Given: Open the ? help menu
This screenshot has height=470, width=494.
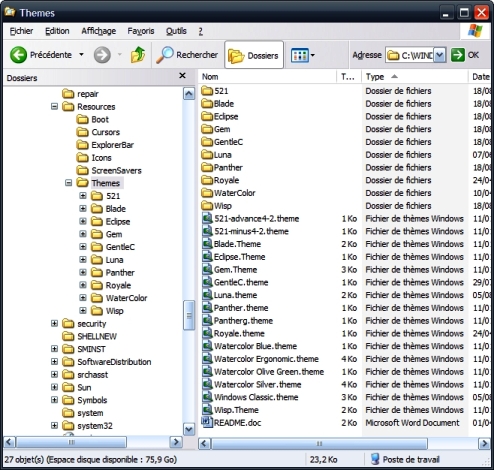Looking at the screenshot, I should (201, 31).
